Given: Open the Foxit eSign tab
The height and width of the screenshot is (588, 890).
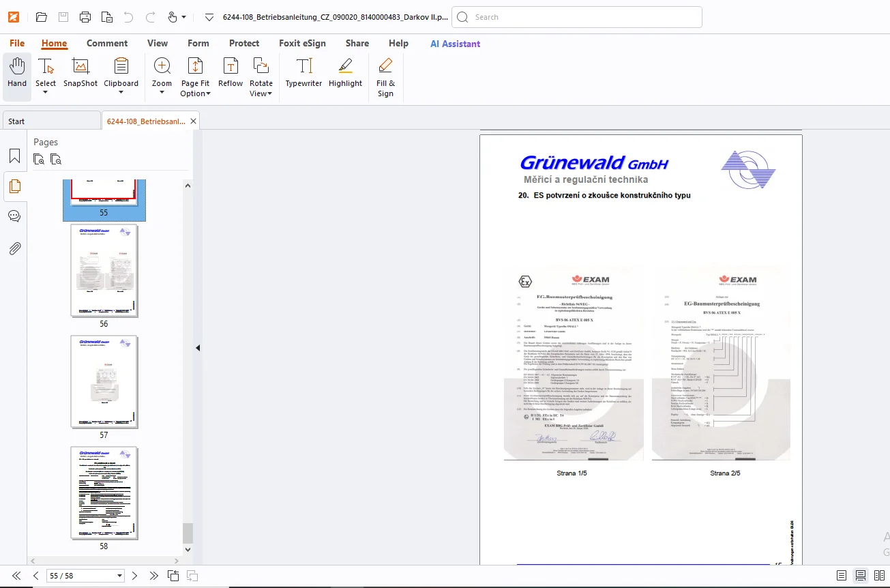Looking at the screenshot, I should 302,43.
